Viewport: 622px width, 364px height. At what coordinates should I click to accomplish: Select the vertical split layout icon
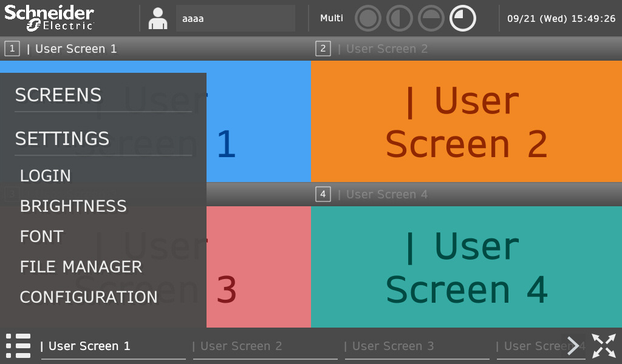[399, 19]
